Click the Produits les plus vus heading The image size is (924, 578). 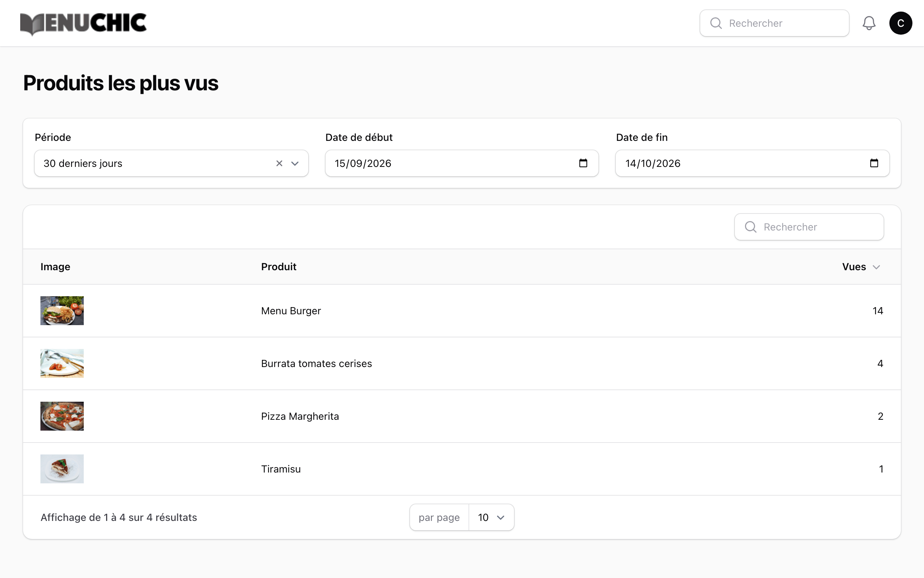point(121,83)
